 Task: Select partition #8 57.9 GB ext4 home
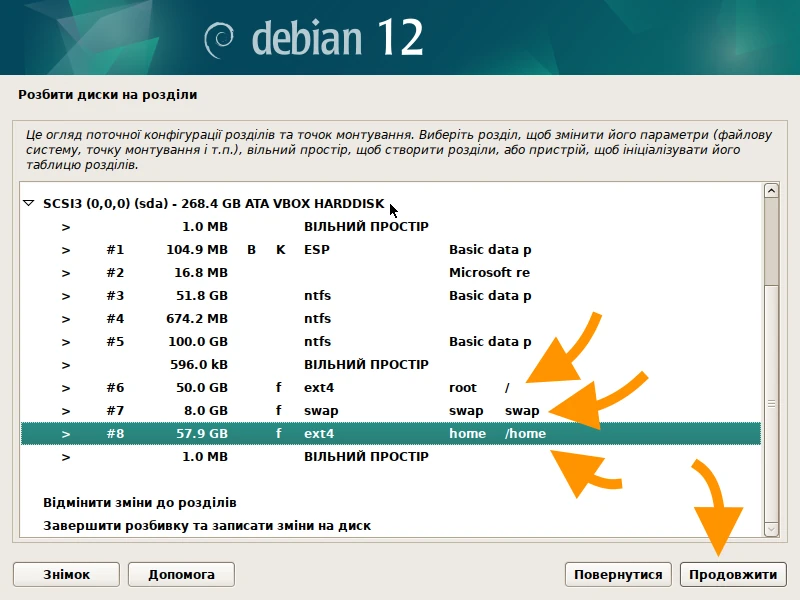point(391,433)
